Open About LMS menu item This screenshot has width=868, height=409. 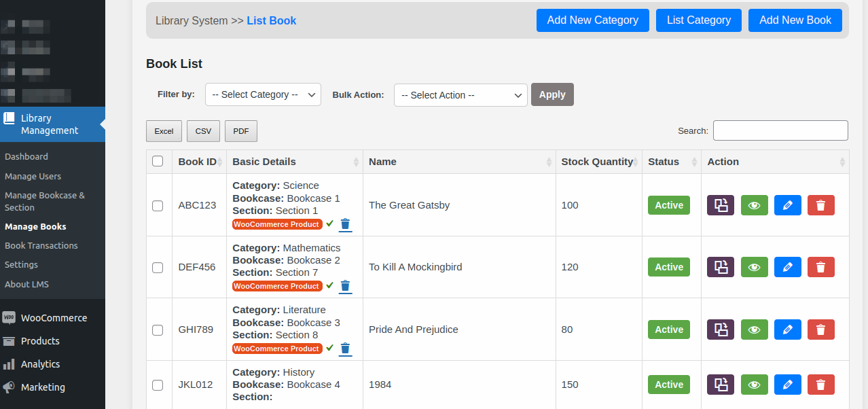[x=26, y=284]
